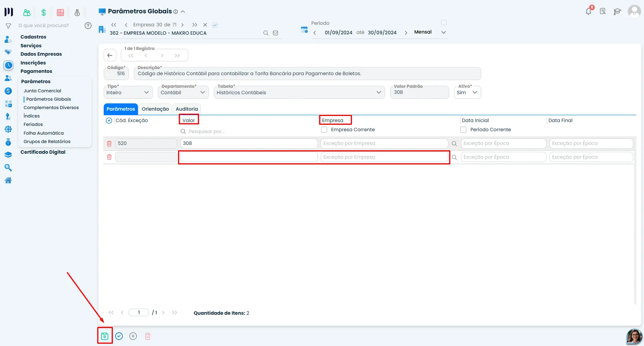This screenshot has width=644, height=346.
Task: Click the envelope icon beside company name
Action: click(x=276, y=33)
